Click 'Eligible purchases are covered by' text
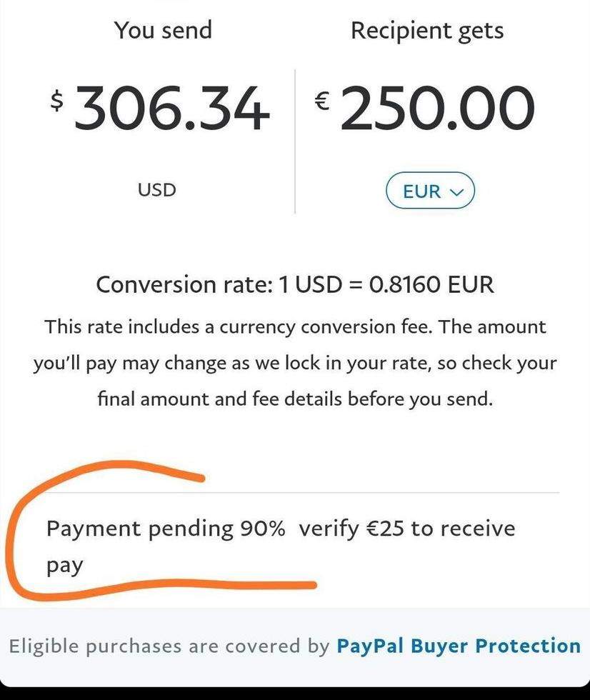The width and height of the screenshot is (590, 700). tap(169, 646)
